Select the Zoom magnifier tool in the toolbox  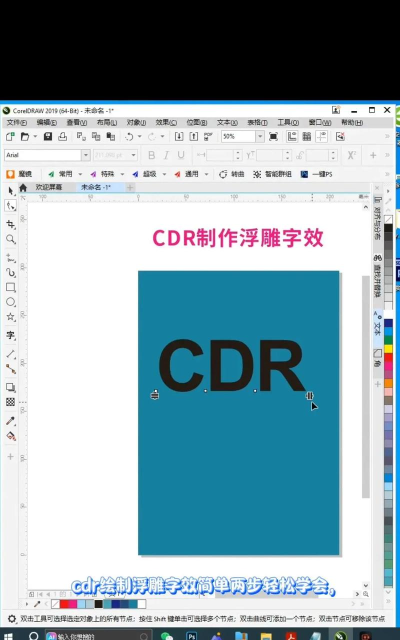coord(11,239)
